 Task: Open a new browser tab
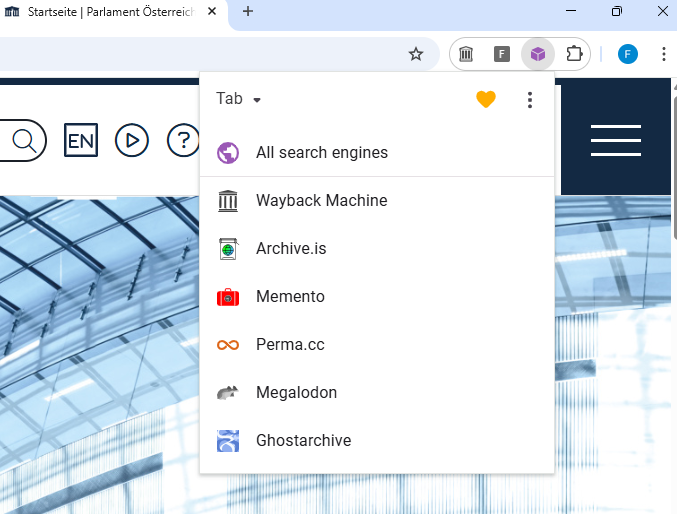coord(248,12)
